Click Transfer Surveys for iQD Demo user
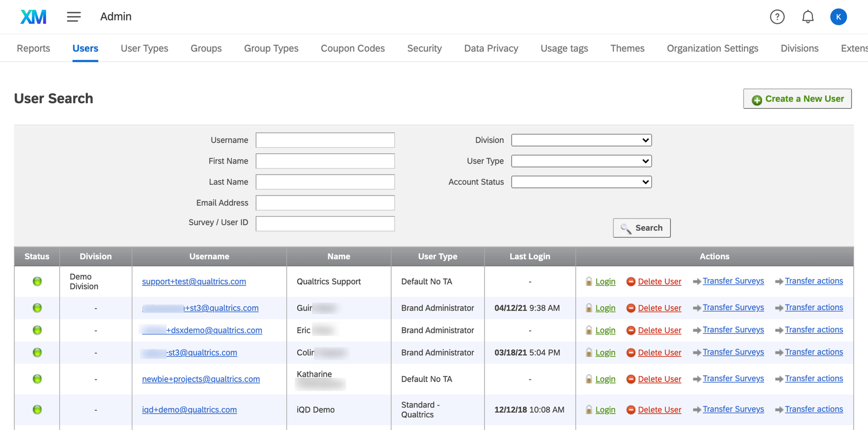The height and width of the screenshot is (430, 868). 733,409
